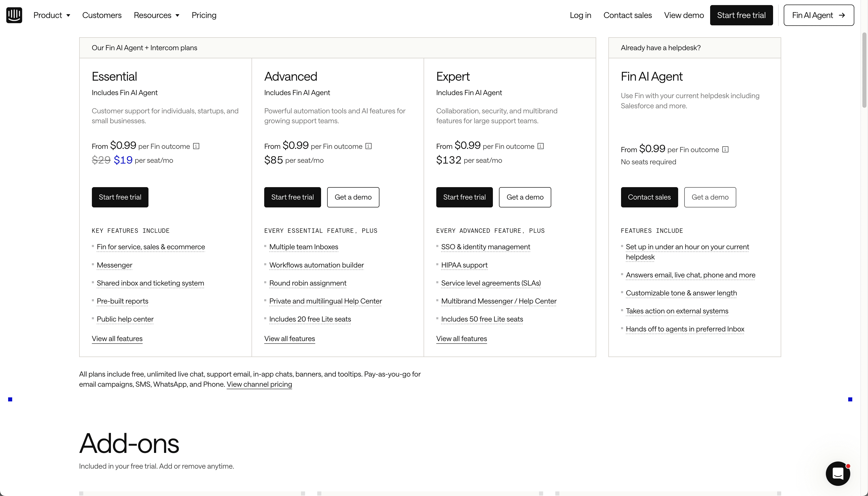Click the Messenger feature item
The image size is (868, 496).
click(114, 265)
